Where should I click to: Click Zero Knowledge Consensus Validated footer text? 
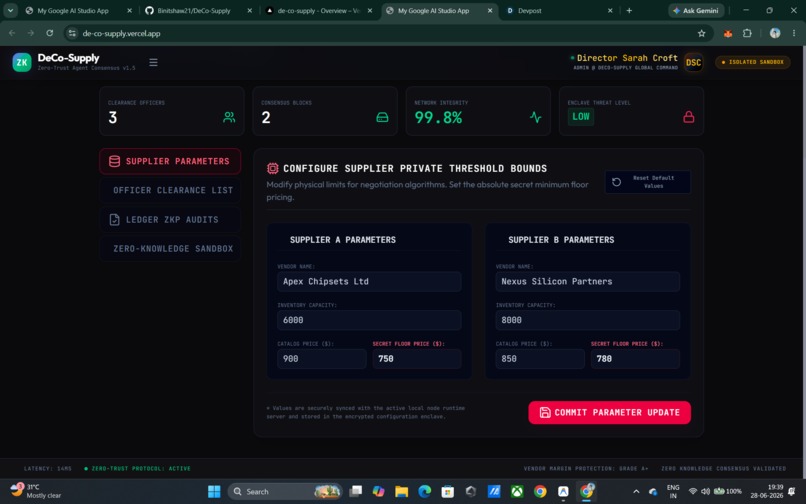click(x=724, y=469)
